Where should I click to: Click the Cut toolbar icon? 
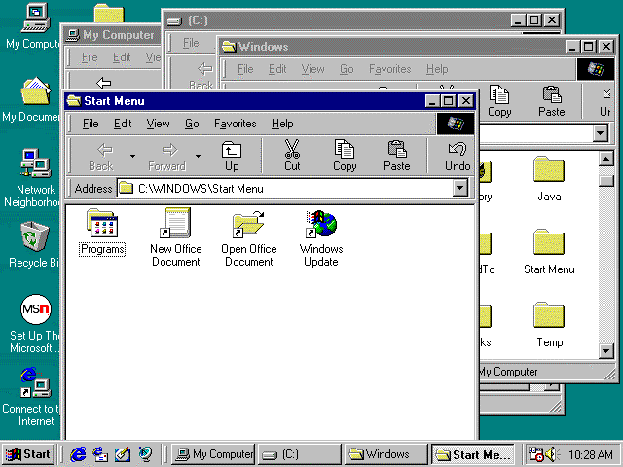tap(291, 155)
